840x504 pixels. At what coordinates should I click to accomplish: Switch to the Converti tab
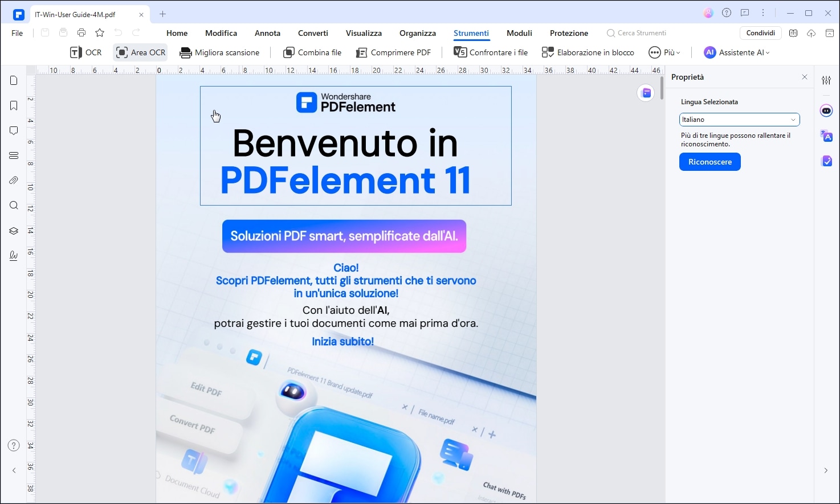coord(313,33)
